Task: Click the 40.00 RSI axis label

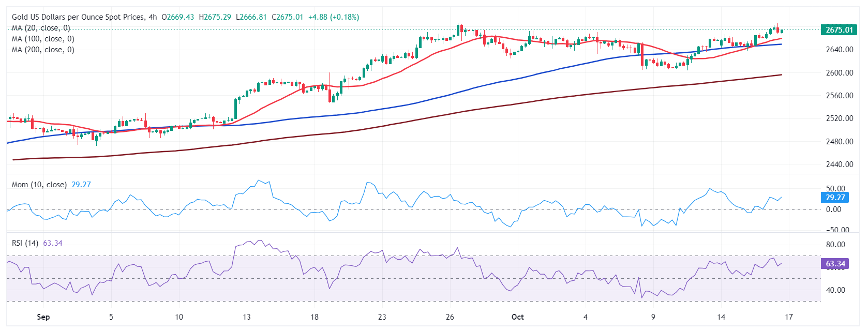Action: tap(835, 290)
